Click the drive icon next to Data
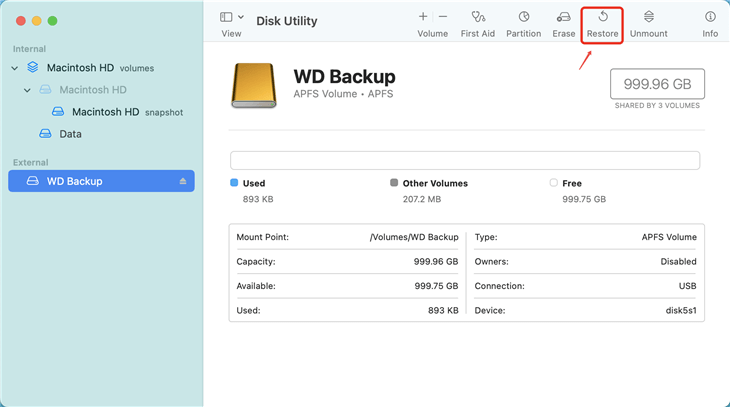The height and width of the screenshot is (407, 730). click(x=45, y=134)
